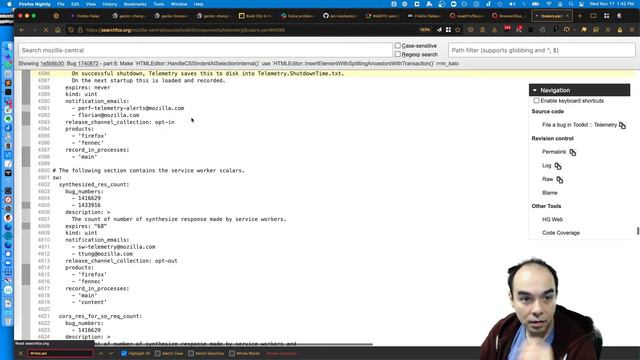The height and width of the screenshot is (360, 640).
Task: Copy the file-a-bug link in Navigation
Action: point(622,125)
